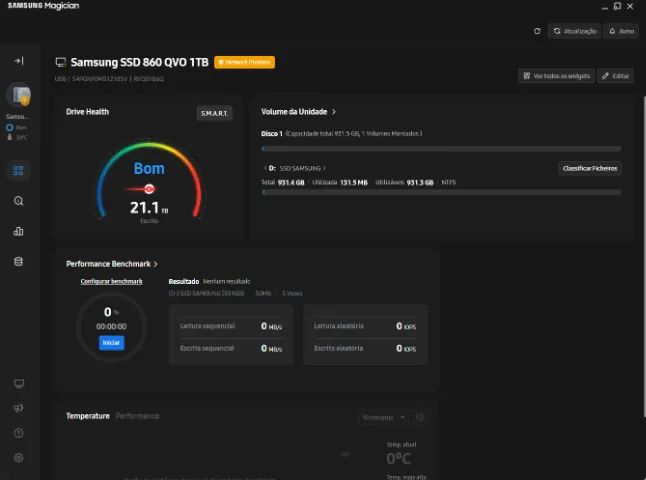
Task: Click the Samsung Magician logo
Action: [43, 6]
